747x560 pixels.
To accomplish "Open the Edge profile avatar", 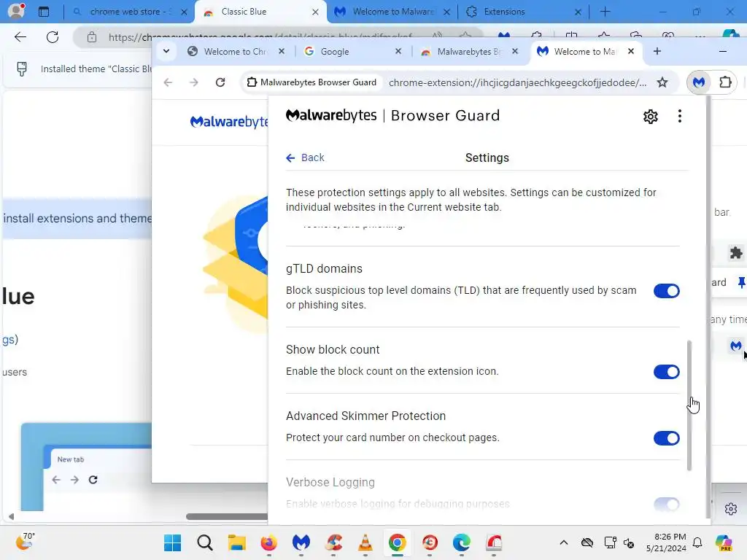I will tap(16, 10).
